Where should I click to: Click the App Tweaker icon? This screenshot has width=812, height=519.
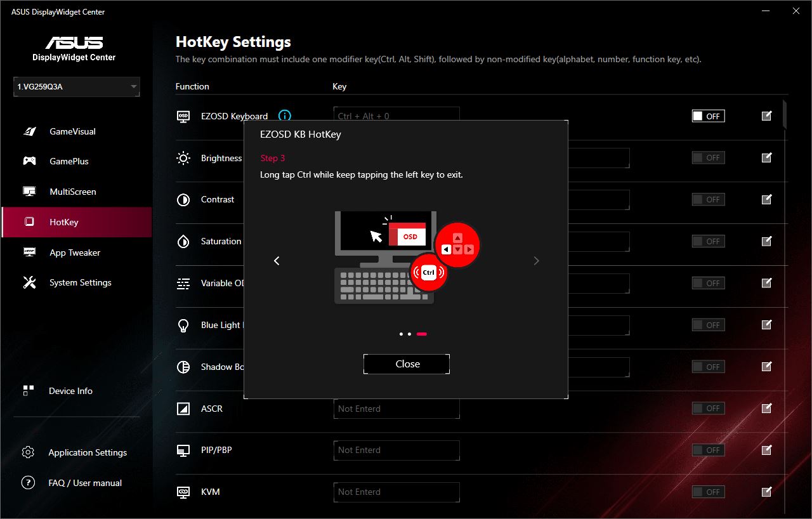[29, 253]
